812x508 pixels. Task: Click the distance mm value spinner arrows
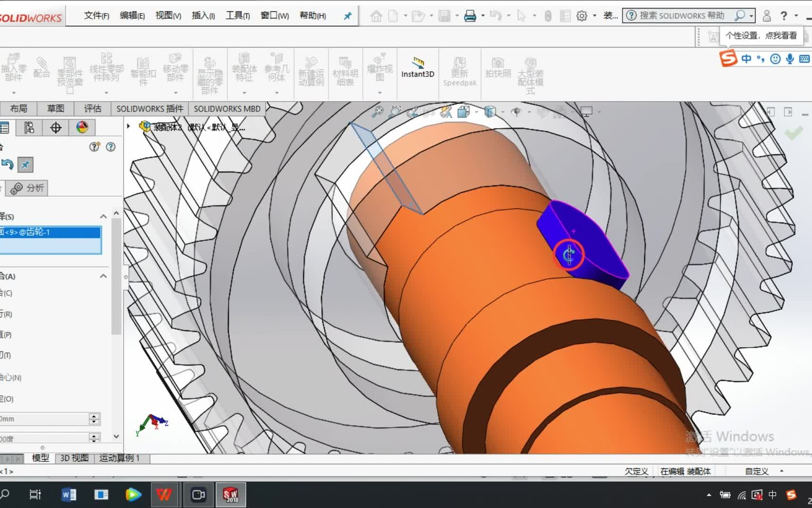tap(94, 419)
